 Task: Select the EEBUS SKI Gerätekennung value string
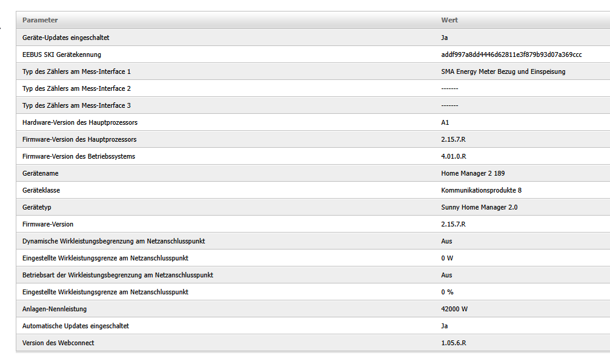click(511, 55)
